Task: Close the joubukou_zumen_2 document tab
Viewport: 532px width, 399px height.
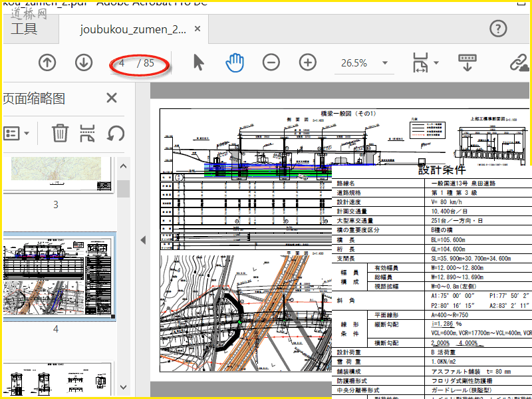Action: [x=198, y=29]
